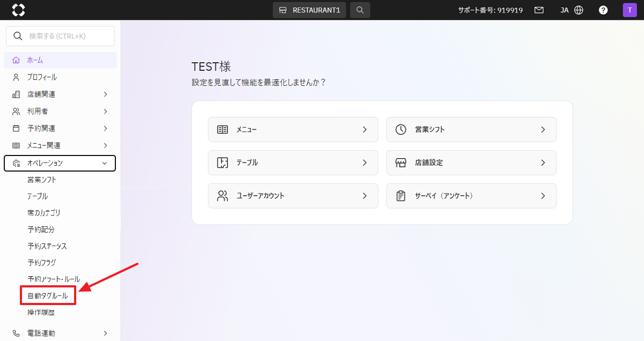Click the shop icon on 店舗設定 card

(401, 162)
